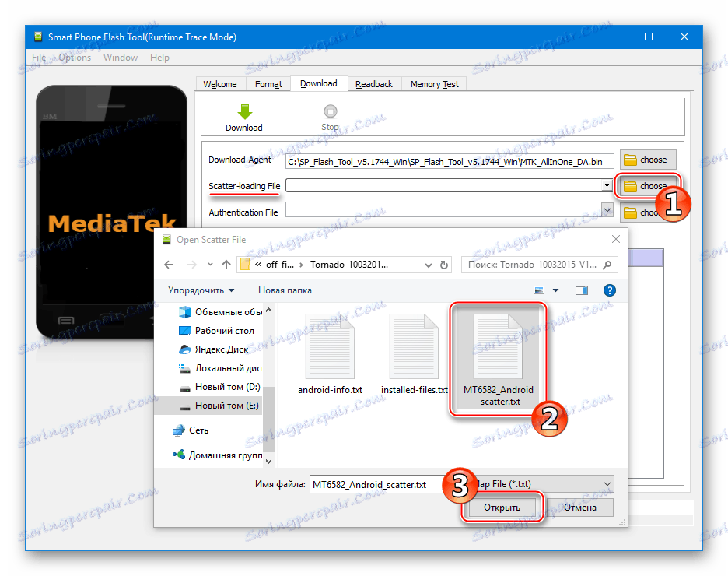
Task: Select Локальный диск in navigation tree
Action: [220, 368]
